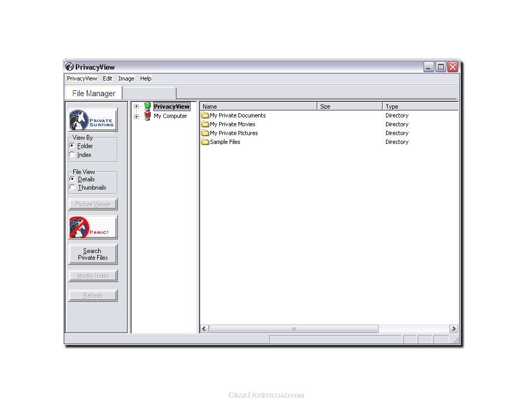
Task: Click Directory type of Sample Files
Action: 397,142
